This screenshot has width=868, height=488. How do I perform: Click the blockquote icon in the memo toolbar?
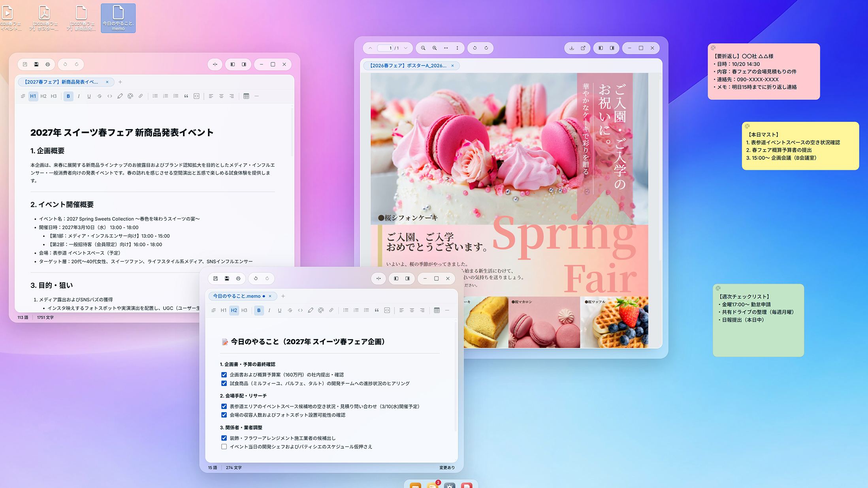[x=377, y=310]
